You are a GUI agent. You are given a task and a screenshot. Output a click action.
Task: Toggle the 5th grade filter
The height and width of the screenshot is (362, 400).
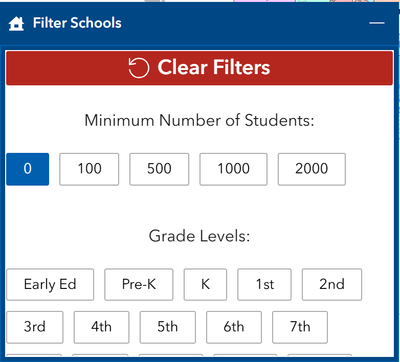coord(168,327)
